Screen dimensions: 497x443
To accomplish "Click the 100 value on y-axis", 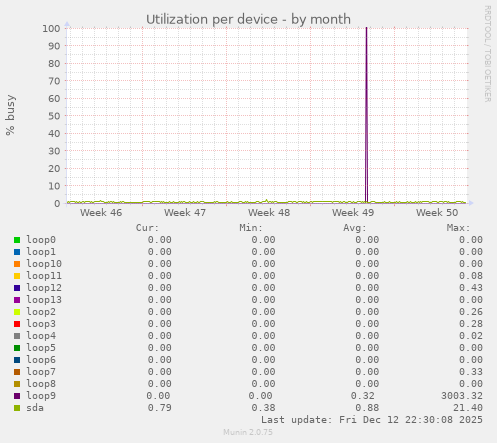I will coord(51,28).
